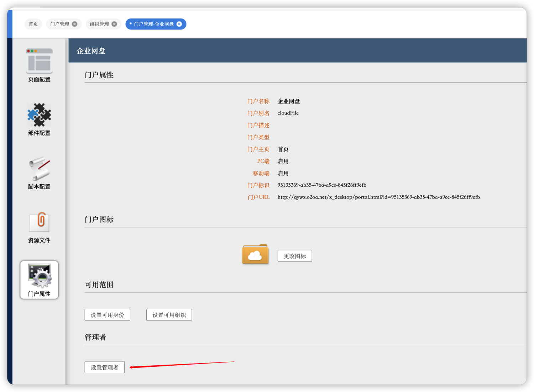Image resolution: width=534 pixels, height=392 pixels.
Task: Switch to the 门户管理 tab
Action: [x=60, y=24]
